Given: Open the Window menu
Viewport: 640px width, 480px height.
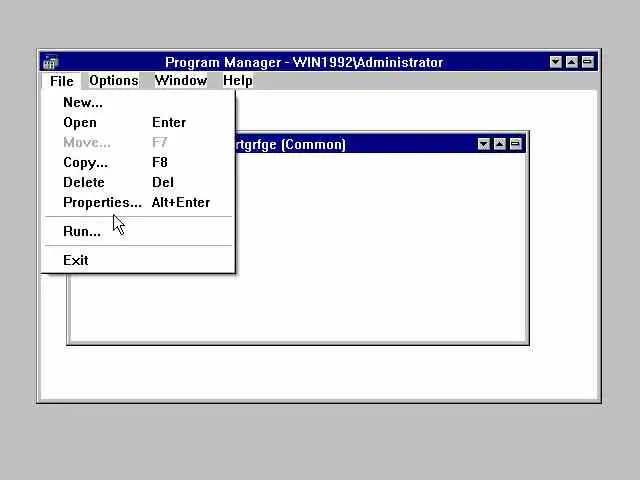Looking at the screenshot, I should point(181,80).
